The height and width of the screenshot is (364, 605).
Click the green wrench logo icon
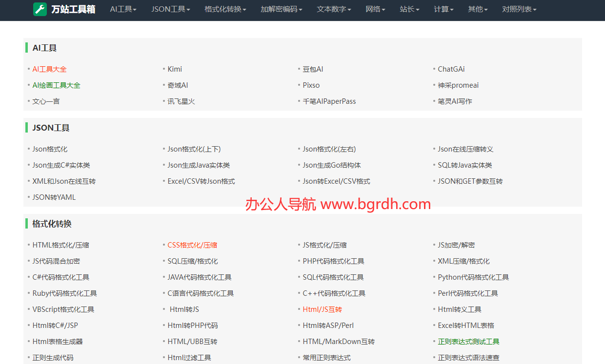(x=40, y=9)
